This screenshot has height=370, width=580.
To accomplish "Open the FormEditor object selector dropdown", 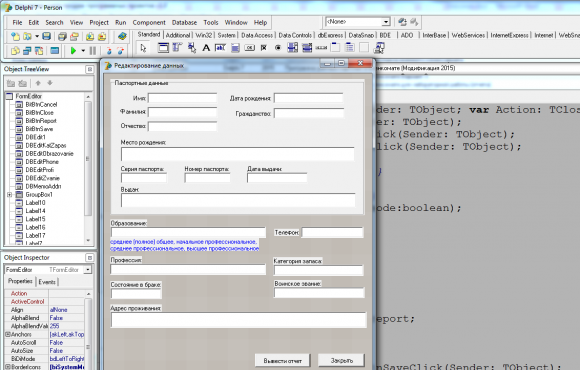I will (x=88, y=270).
